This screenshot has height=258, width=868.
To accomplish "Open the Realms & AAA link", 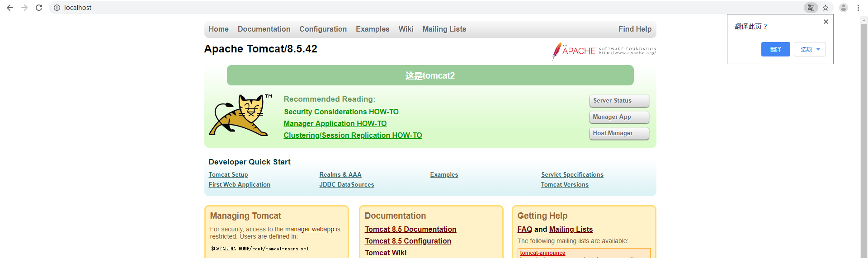I will 340,174.
